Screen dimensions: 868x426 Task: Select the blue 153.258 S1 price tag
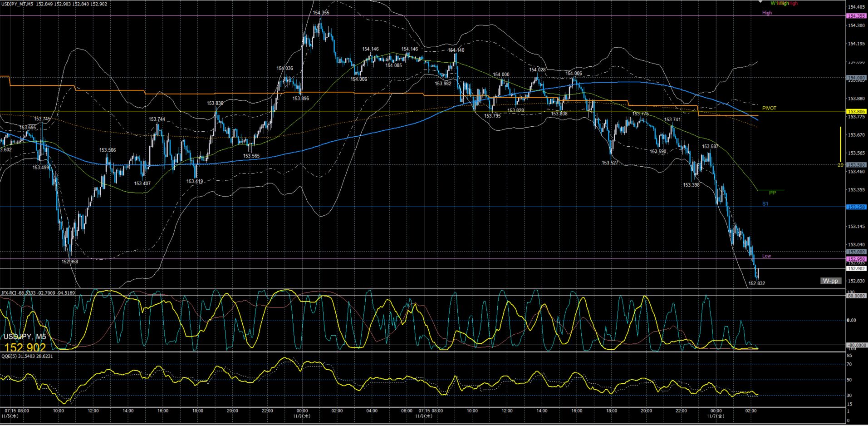(856, 207)
